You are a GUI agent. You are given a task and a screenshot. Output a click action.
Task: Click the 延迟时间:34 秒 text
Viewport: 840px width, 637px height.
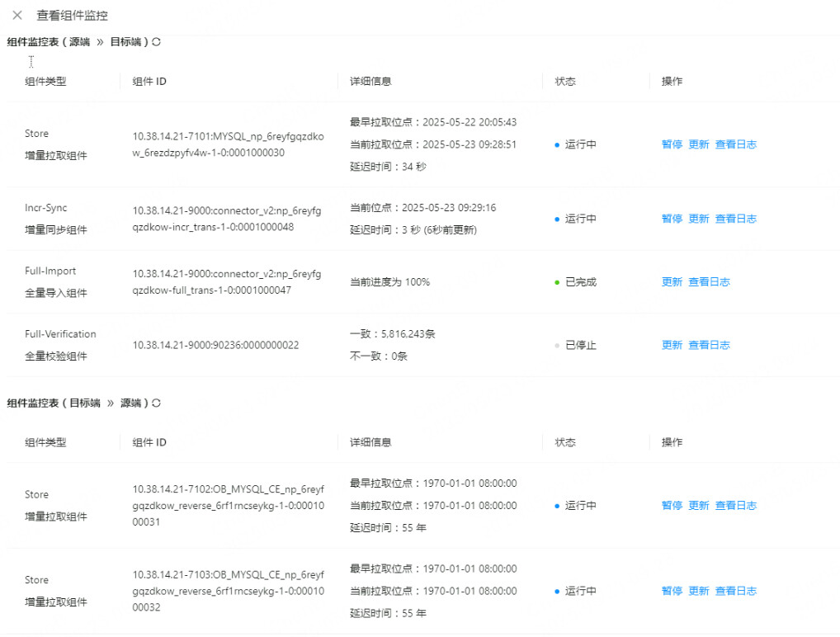pyautogui.click(x=388, y=167)
